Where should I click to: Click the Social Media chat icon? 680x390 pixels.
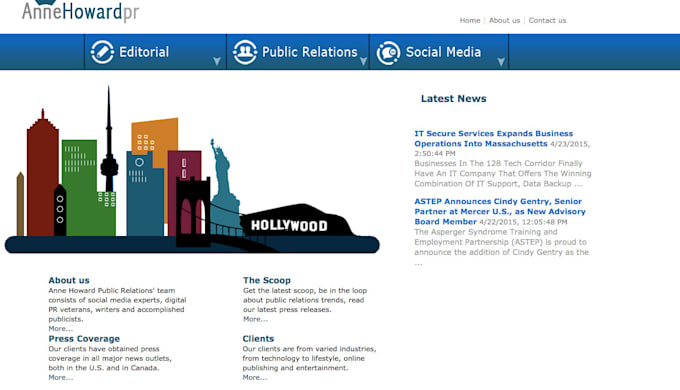[x=388, y=53]
